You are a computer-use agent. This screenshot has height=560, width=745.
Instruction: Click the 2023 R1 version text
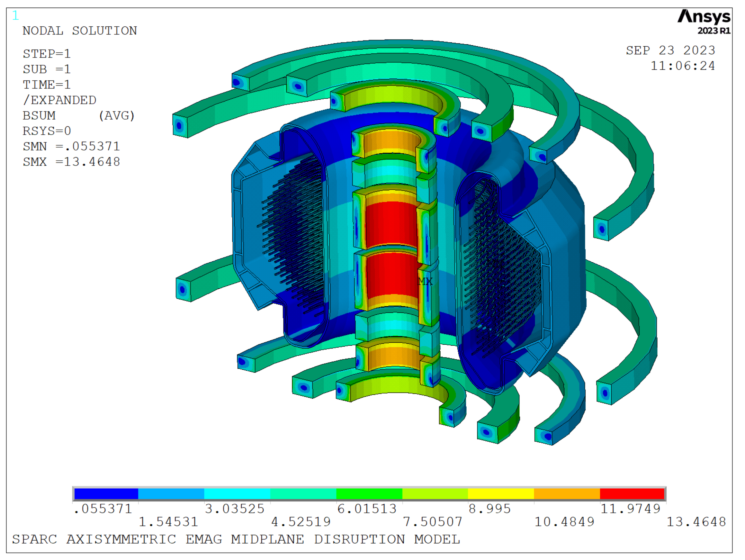coord(714,31)
